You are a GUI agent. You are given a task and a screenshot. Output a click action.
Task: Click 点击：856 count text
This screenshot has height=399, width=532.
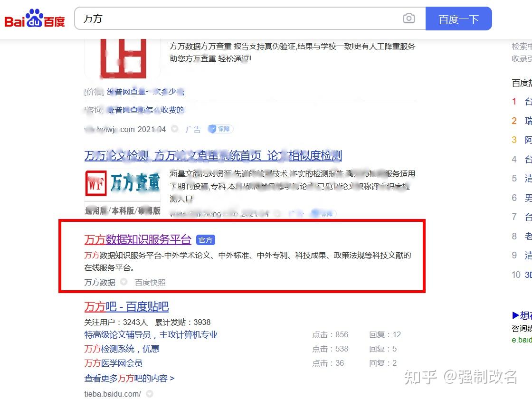click(x=330, y=334)
